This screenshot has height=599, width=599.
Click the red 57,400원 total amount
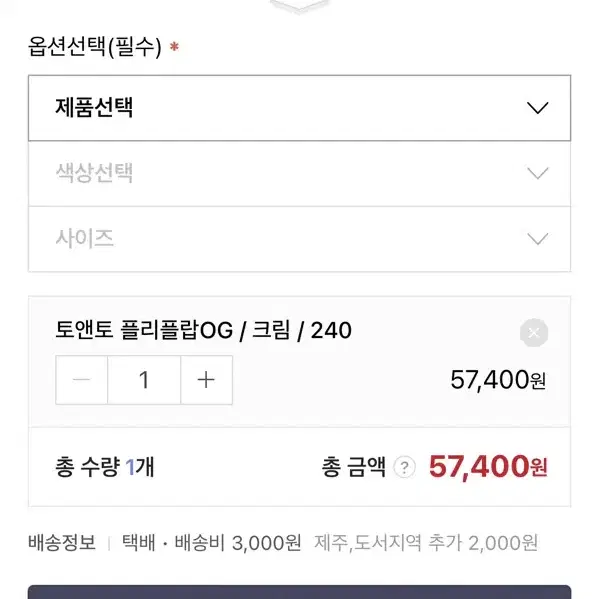click(x=488, y=466)
